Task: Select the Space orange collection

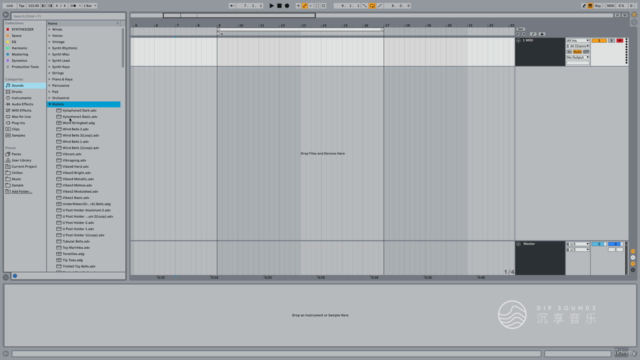Action: 16,36
